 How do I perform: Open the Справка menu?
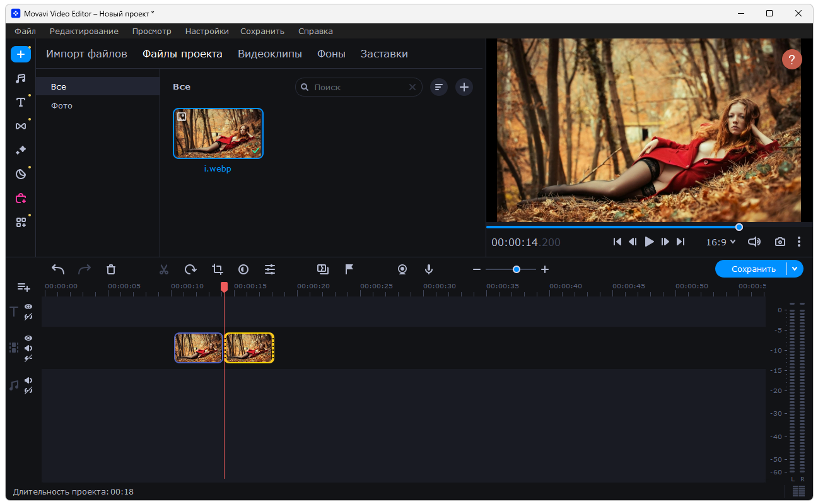[x=315, y=31]
